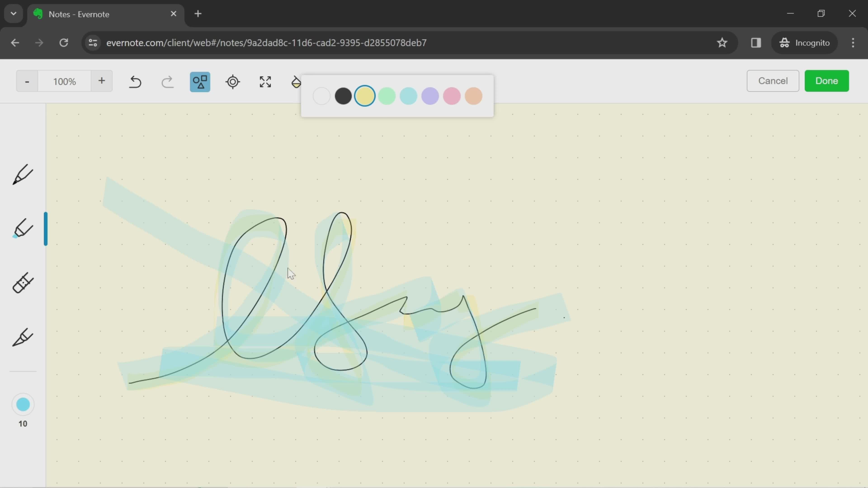Click Done to save the sketch
This screenshot has width=868, height=488.
827,81
